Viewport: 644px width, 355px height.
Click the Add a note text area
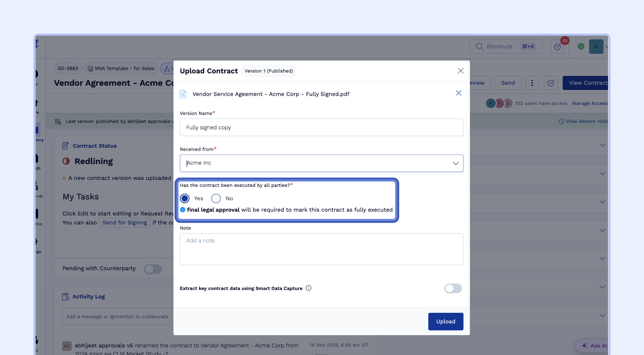pos(321,249)
